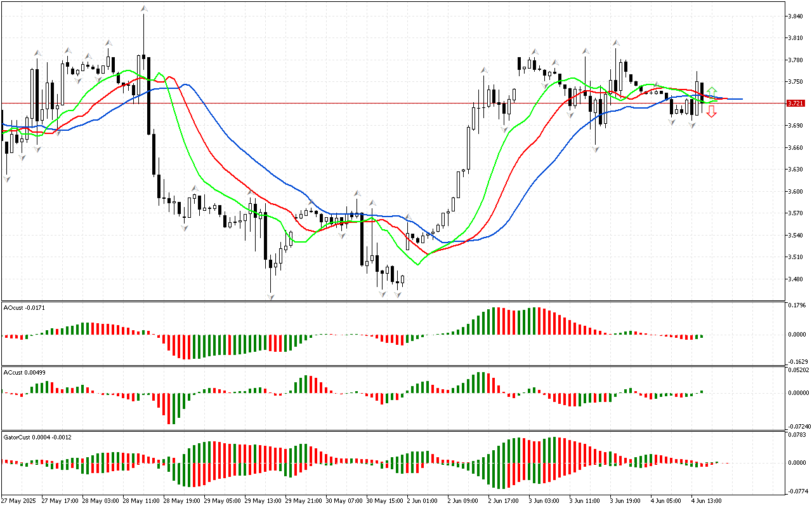The image size is (812, 508).
Task: Click the 3.600 price scale value
Action: point(796,192)
